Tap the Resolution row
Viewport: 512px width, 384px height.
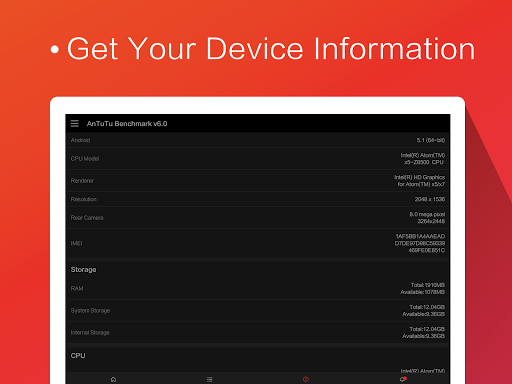(x=258, y=199)
